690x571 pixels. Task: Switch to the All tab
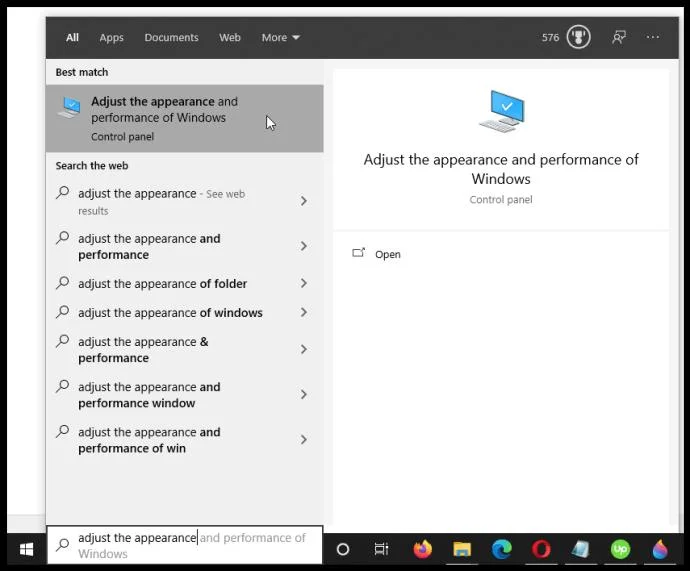pyautogui.click(x=72, y=37)
